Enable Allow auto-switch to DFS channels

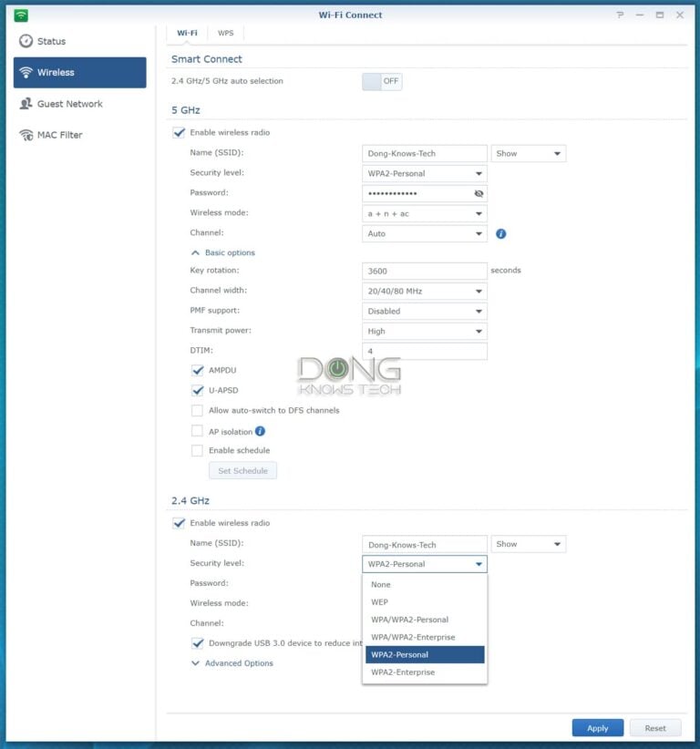coord(197,411)
